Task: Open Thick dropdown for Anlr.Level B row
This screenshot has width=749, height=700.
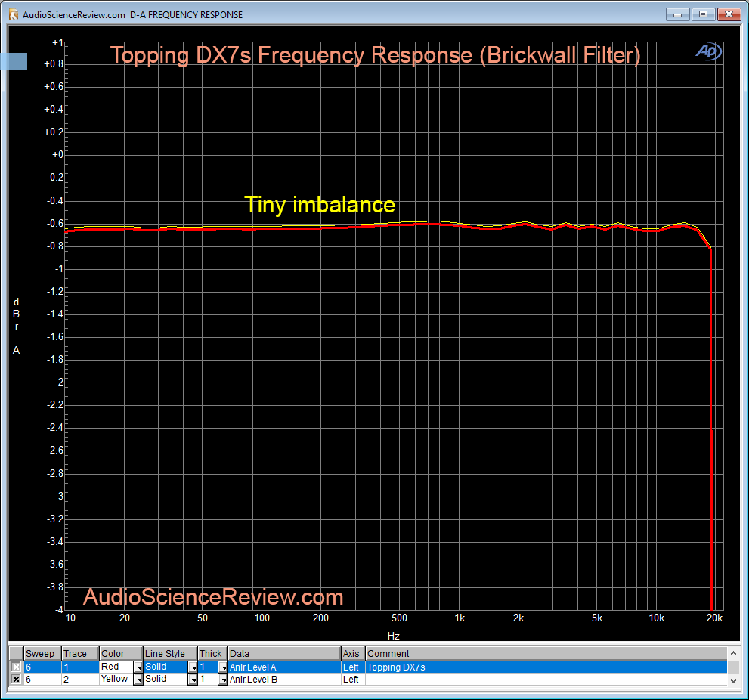Action: 223,679
